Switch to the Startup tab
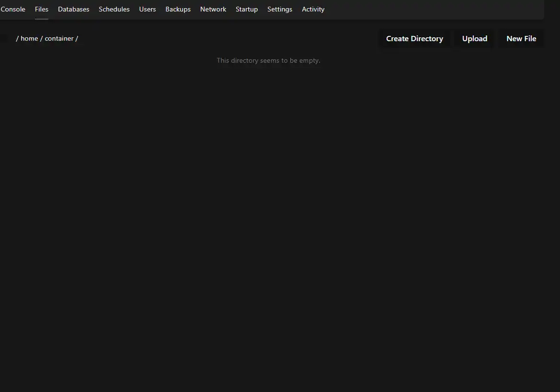The height and width of the screenshot is (392, 560). 247,9
